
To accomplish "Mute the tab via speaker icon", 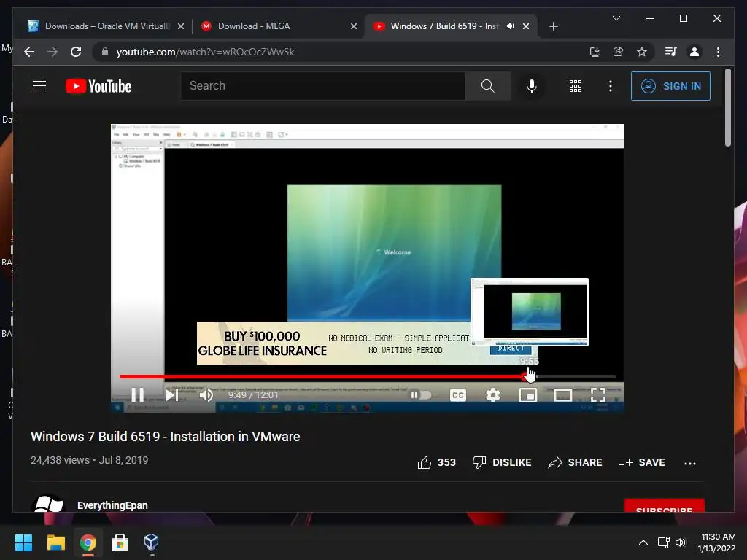I will tap(510, 26).
